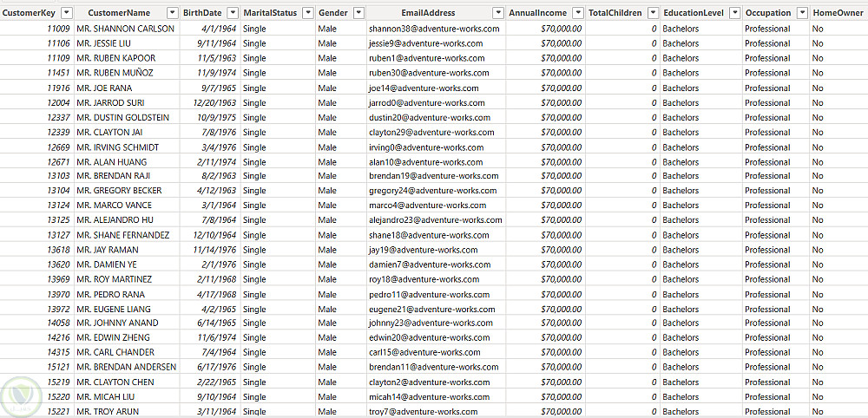
Task: Click the cell MR. RUBEN KAPOOR
Action: click(128, 58)
